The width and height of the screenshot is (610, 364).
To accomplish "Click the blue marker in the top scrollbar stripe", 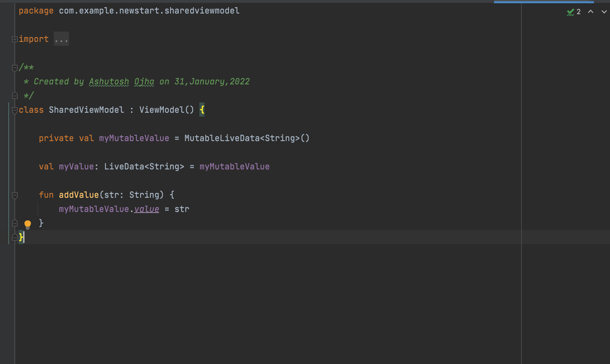I will tap(544, 2).
